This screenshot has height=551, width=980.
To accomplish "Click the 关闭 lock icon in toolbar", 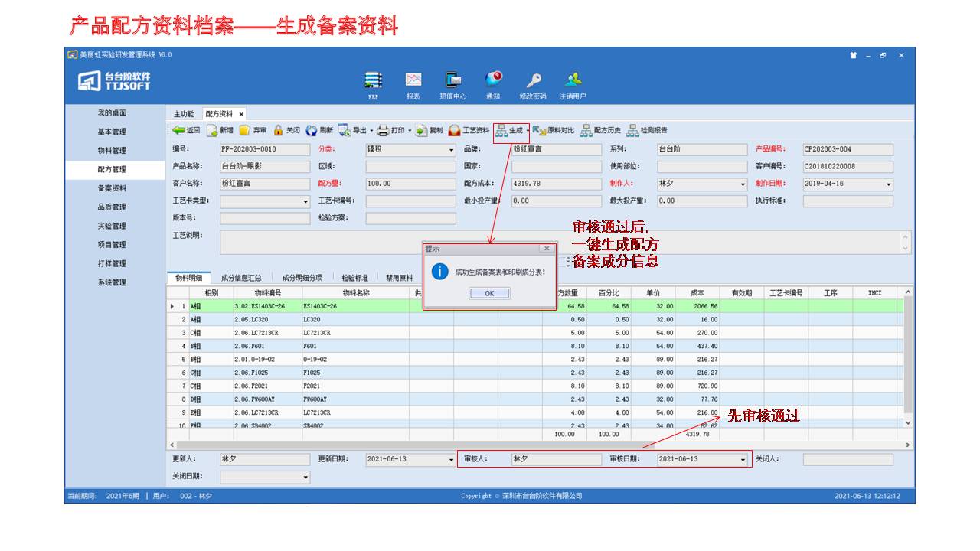I will [x=278, y=131].
